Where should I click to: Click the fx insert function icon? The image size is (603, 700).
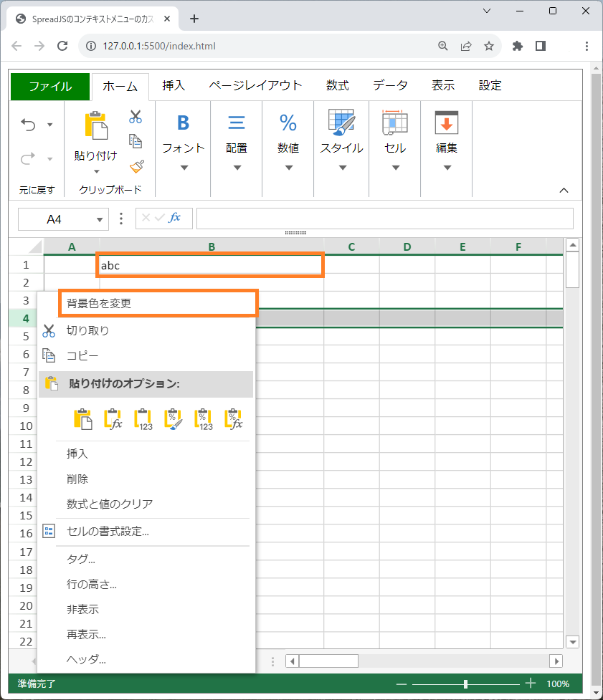tap(174, 218)
